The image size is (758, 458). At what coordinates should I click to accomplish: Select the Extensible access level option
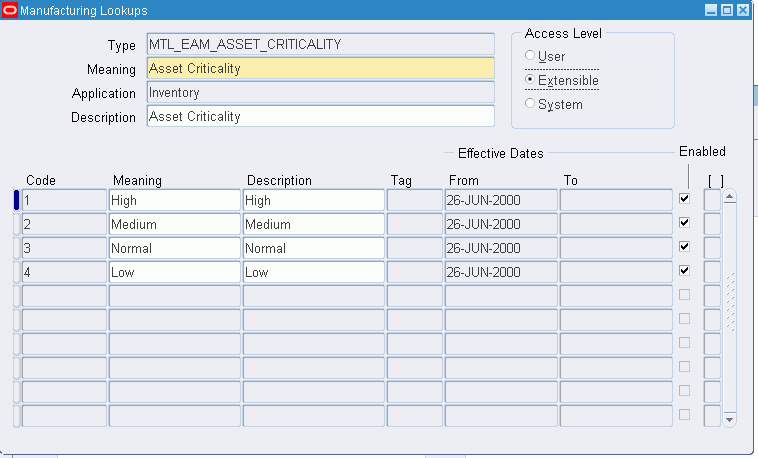(530, 79)
